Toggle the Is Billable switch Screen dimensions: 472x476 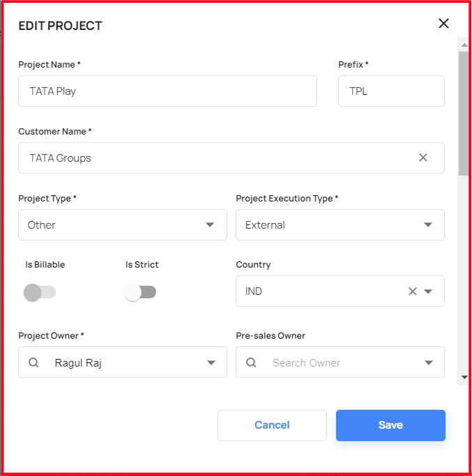pos(40,292)
